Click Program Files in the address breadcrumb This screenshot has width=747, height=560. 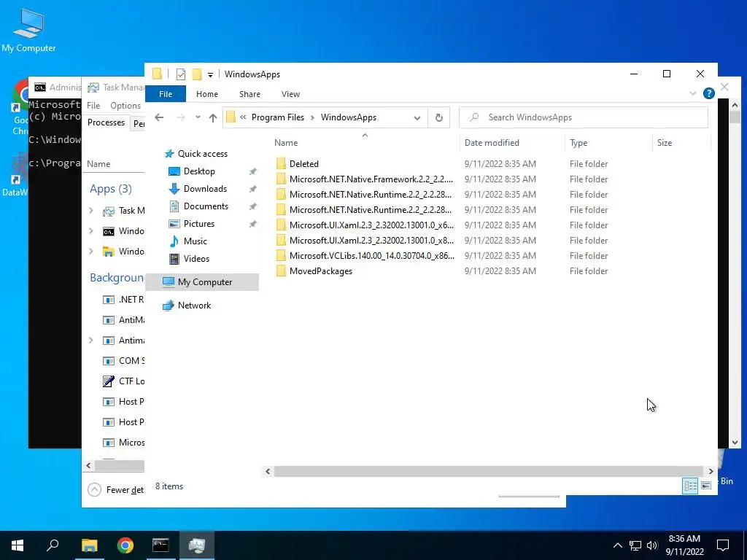pos(278,117)
